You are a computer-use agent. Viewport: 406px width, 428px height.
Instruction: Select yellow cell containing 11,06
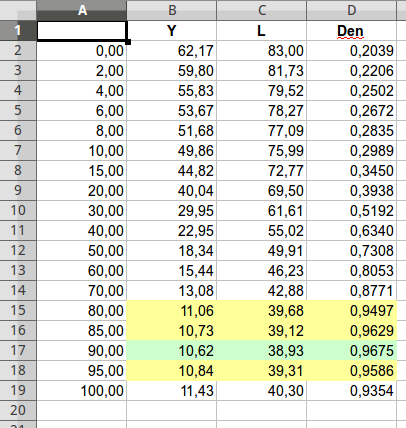coord(172,310)
